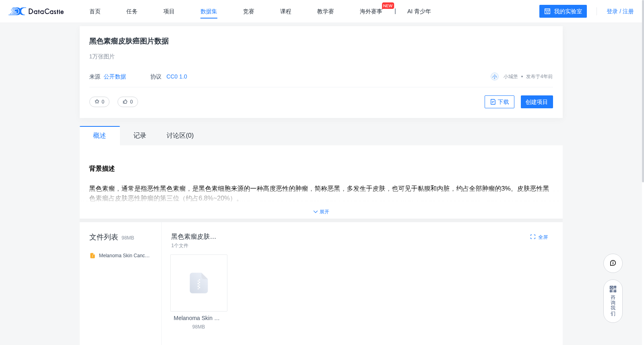Viewport: 644px width, 345px height.
Task: Open 课程 navigation item
Action: [x=286, y=11]
